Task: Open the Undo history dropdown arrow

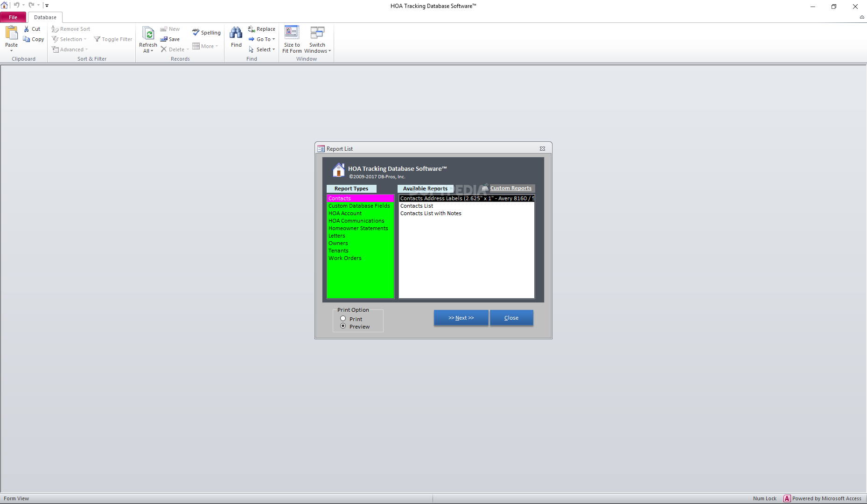Action: [x=23, y=6]
